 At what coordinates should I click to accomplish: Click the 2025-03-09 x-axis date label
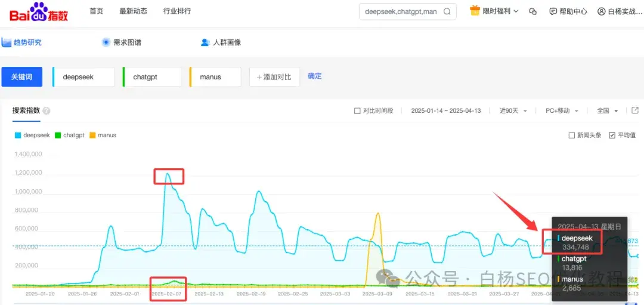coord(377,294)
